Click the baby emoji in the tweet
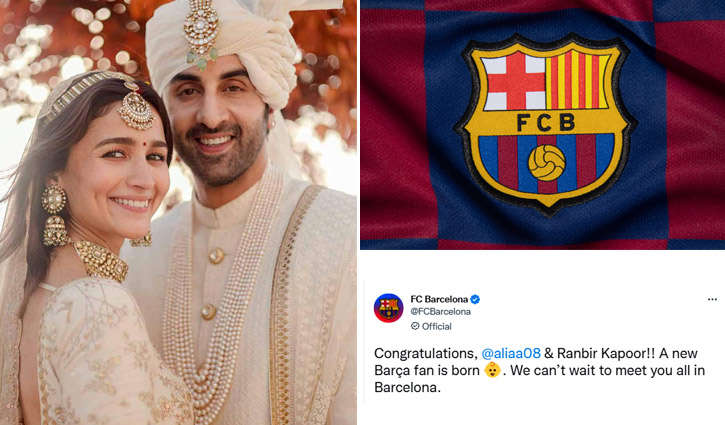Screen dimensions: 725x425 (x=492, y=370)
